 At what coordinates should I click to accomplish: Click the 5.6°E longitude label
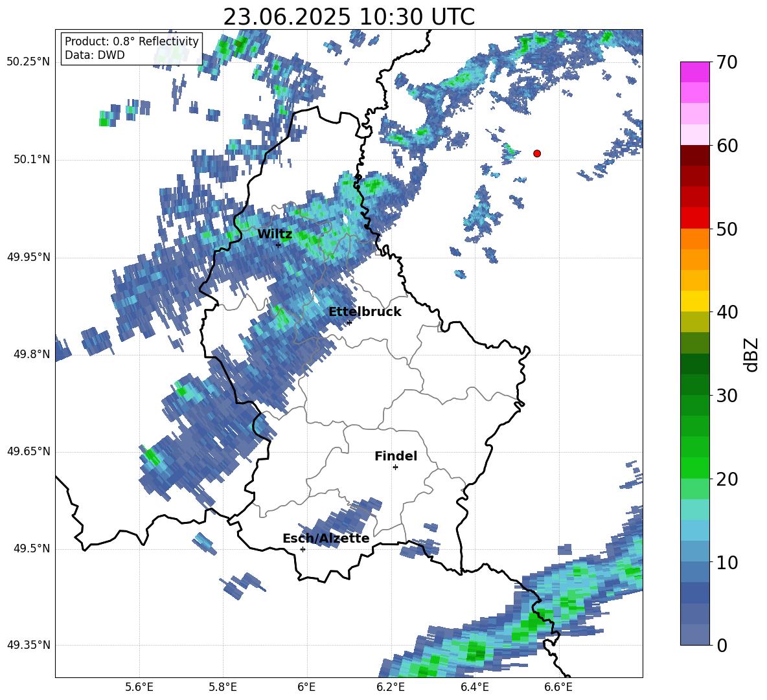coord(139,688)
